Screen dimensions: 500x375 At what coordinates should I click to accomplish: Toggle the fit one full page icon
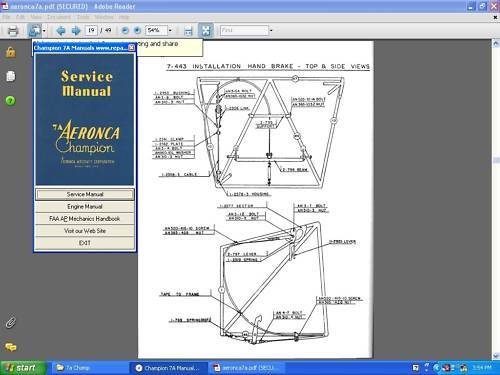click(x=206, y=31)
